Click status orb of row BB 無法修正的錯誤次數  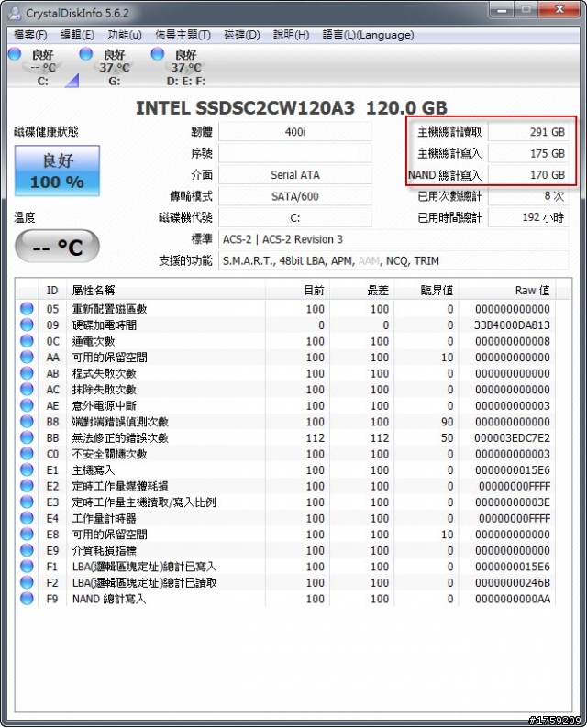click(x=27, y=438)
